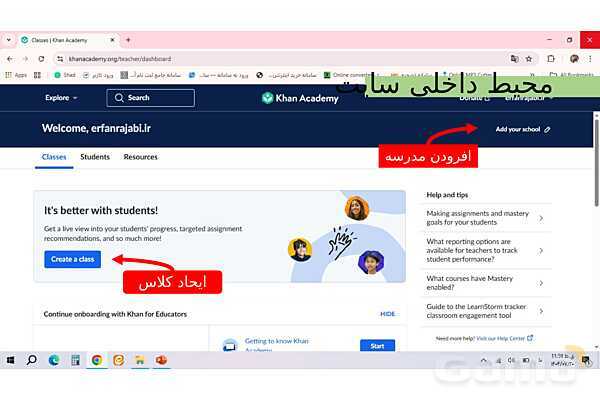Open Chrome from the Windows taskbar
Viewport: 600px width, 400px height.
point(97,360)
